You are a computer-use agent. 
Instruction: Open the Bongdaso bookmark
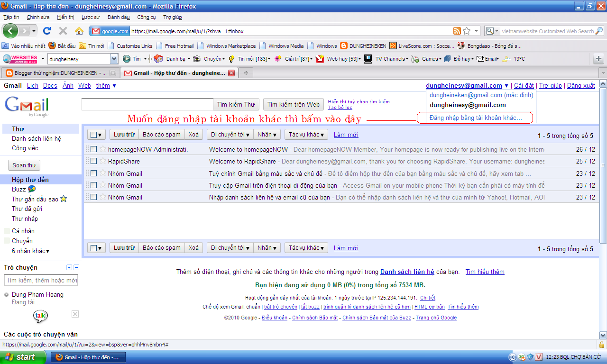(489, 46)
